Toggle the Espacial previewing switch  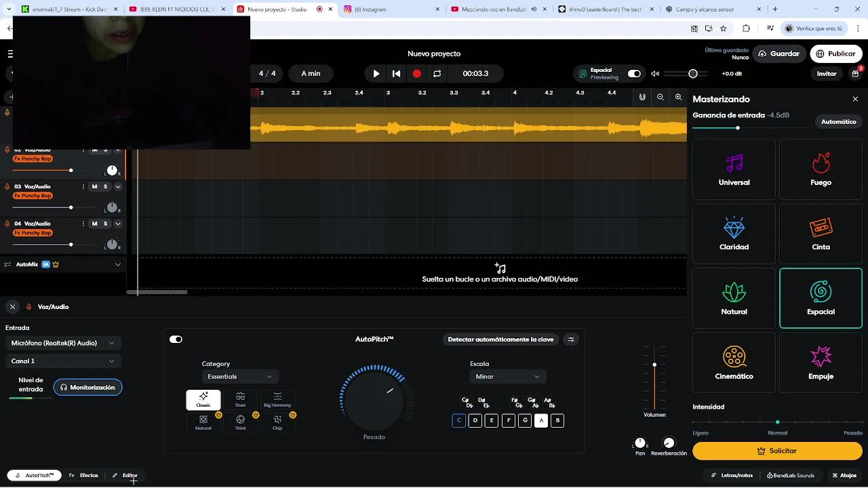(x=634, y=74)
